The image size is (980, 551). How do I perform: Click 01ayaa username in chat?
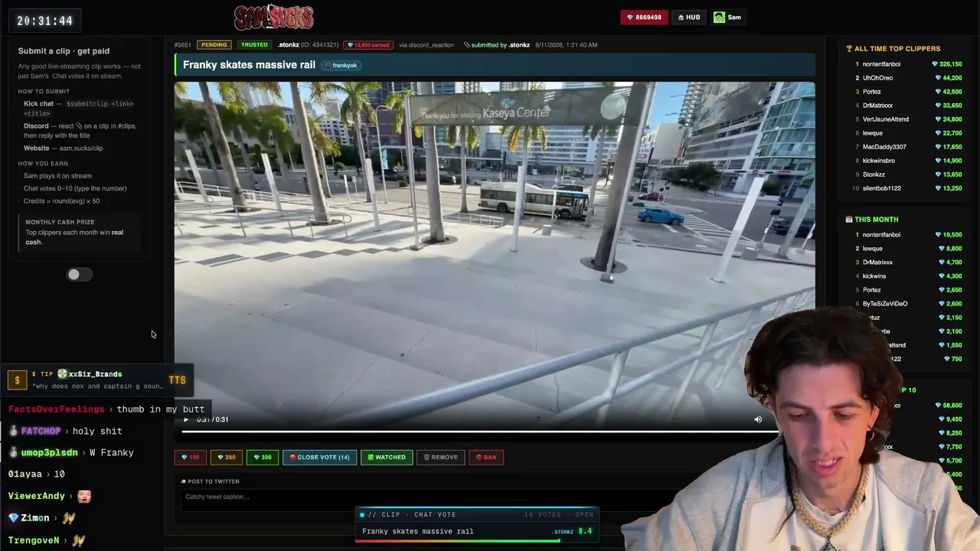tap(25, 474)
